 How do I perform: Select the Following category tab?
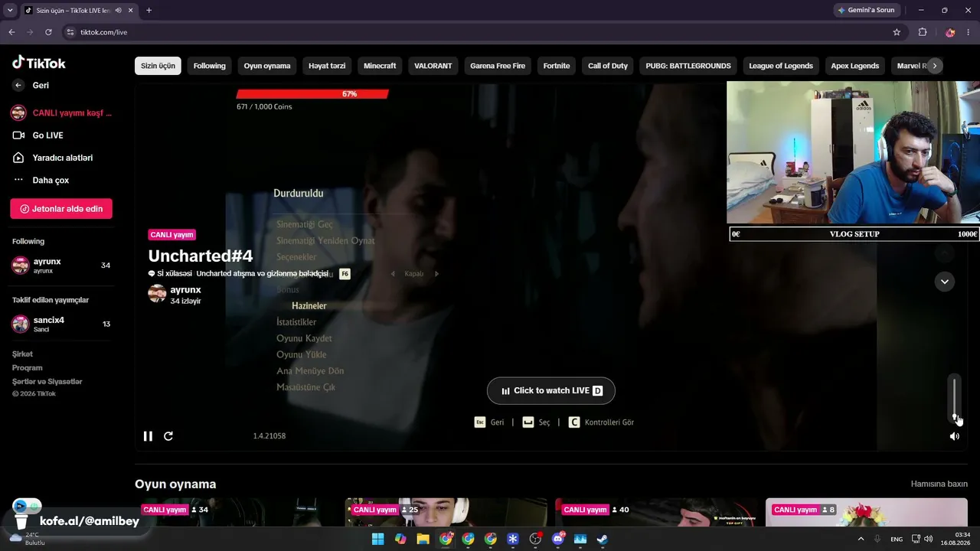(209, 66)
